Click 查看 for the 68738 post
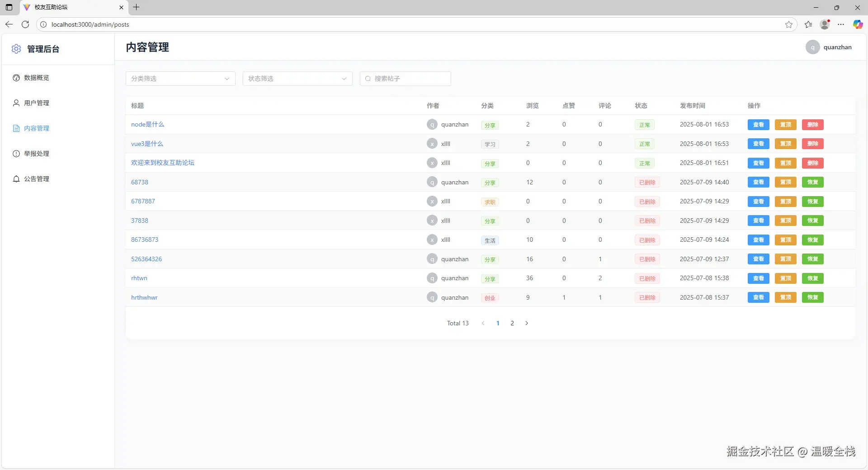This screenshot has height=470, width=868. coord(759,182)
